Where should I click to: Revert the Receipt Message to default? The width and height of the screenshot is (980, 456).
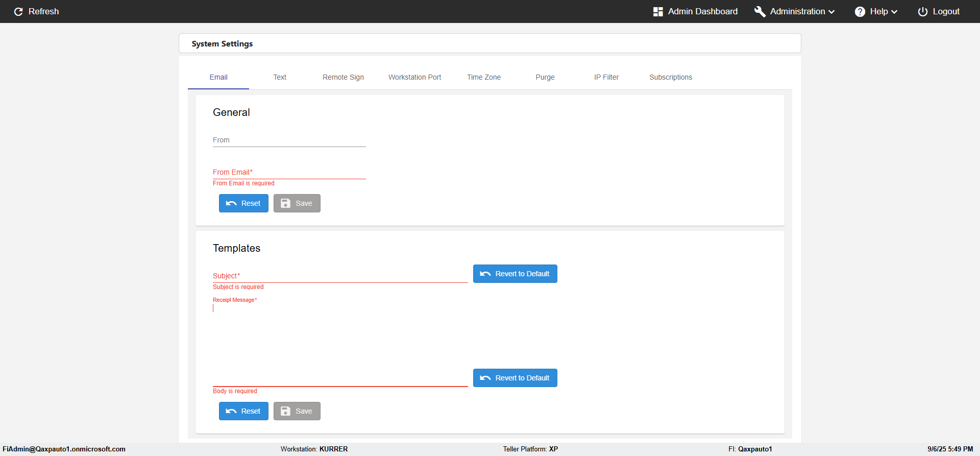pyautogui.click(x=515, y=378)
